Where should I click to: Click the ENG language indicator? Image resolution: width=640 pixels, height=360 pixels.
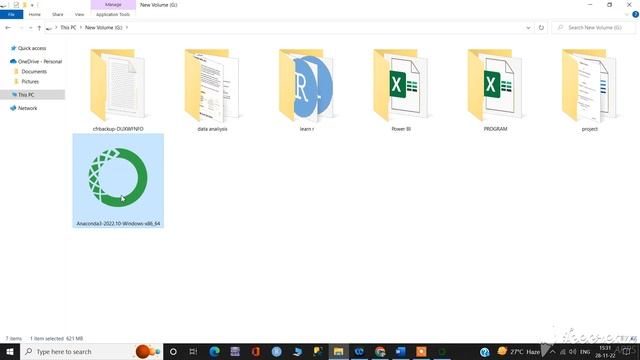coord(585,351)
